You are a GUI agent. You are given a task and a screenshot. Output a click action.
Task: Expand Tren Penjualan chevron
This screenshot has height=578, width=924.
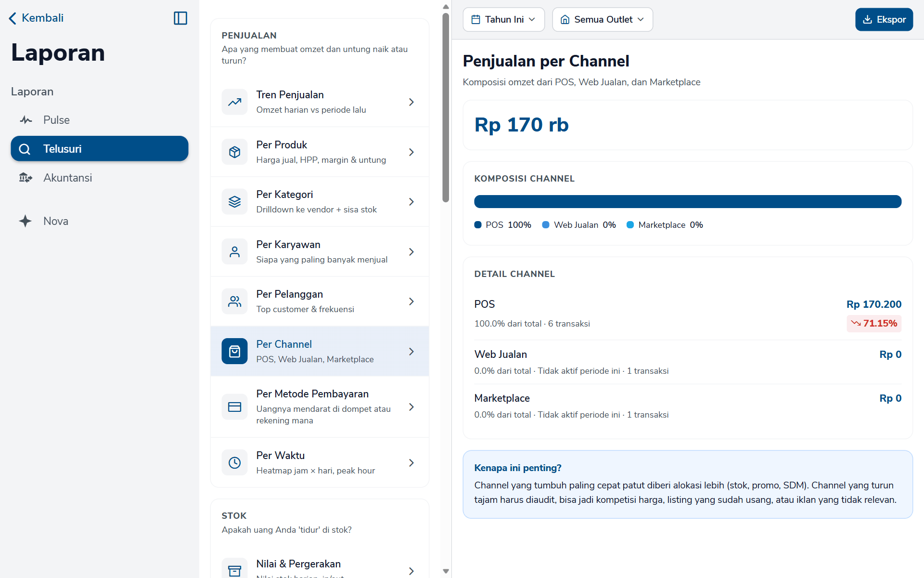pyautogui.click(x=411, y=102)
